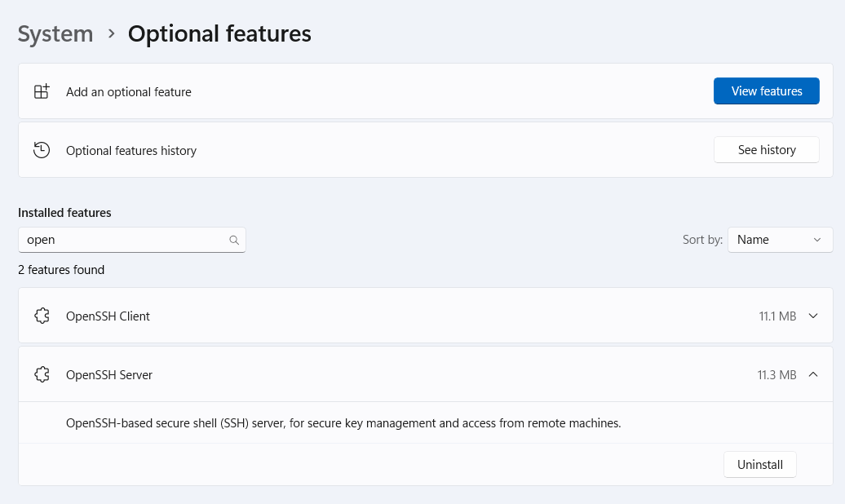This screenshot has height=504, width=845.
Task: Go back to System via breadcrumb
Action: click(x=55, y=34)
